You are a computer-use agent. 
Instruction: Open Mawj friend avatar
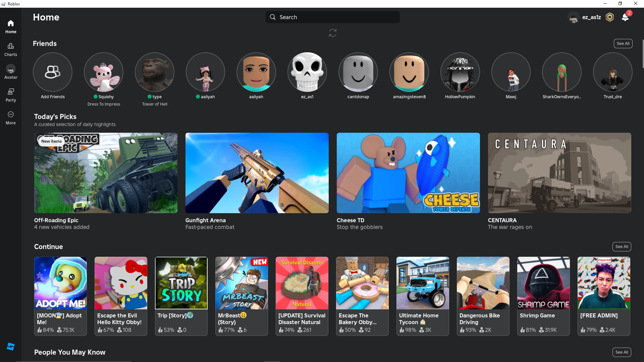point(511,72)
